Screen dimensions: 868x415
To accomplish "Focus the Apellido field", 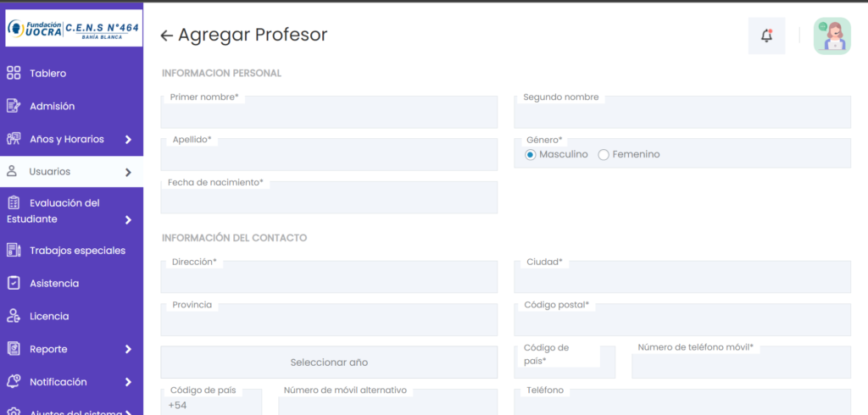I will pos(329,154).
